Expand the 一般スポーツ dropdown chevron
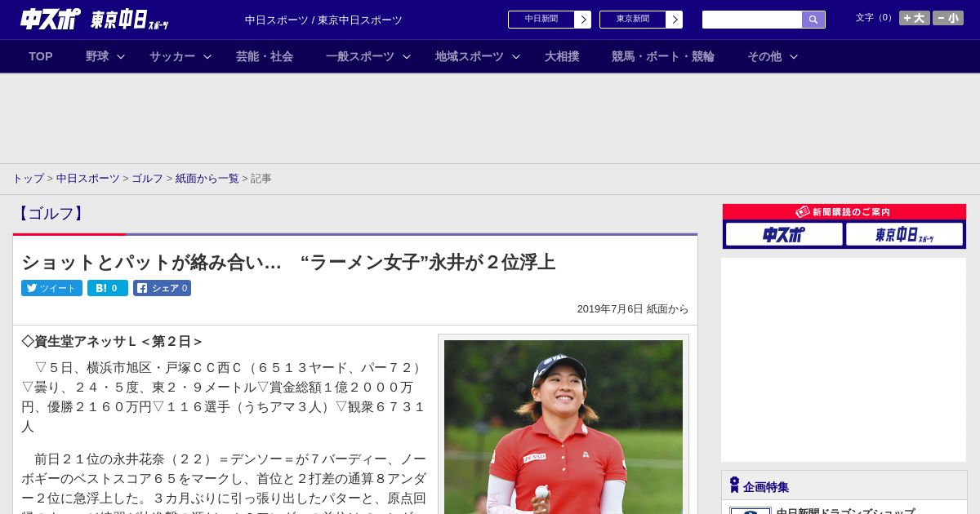The height and width of the screenshot is (514, 980). [407, 56]
